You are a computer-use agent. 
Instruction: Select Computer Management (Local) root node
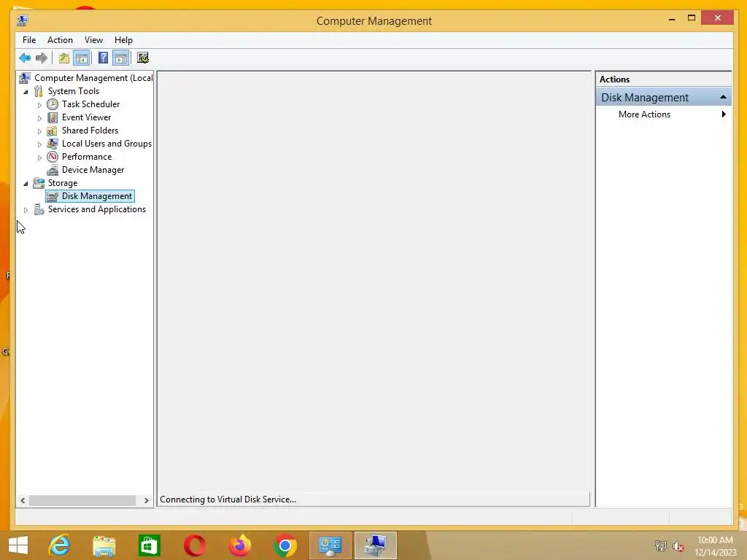tap(93, 78)
